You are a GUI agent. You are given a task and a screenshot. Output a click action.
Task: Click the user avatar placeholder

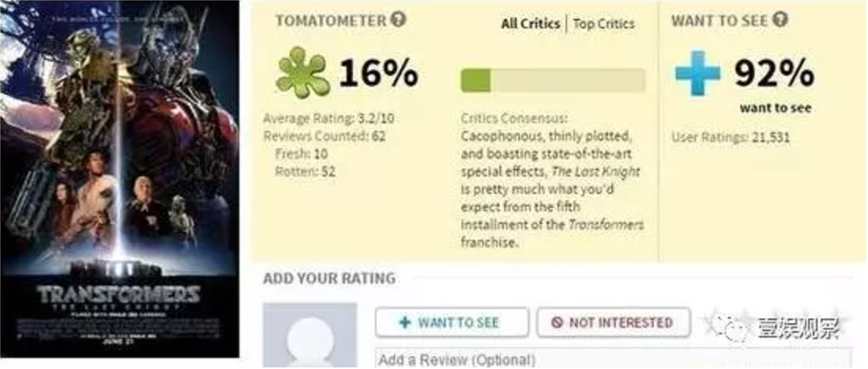coord(310,334)
